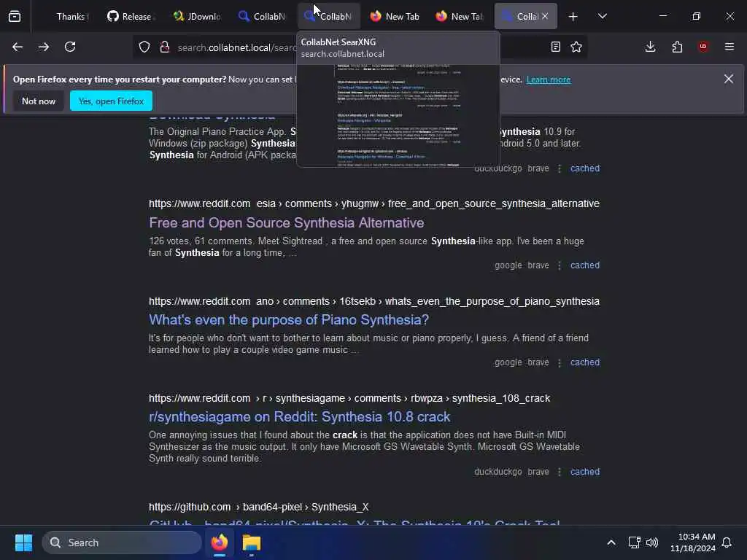Image resolution: width=747 pixels, height=560 pixels.
Task: Open cached link for Synthesia 10.8 crack result
Action: 585,472
